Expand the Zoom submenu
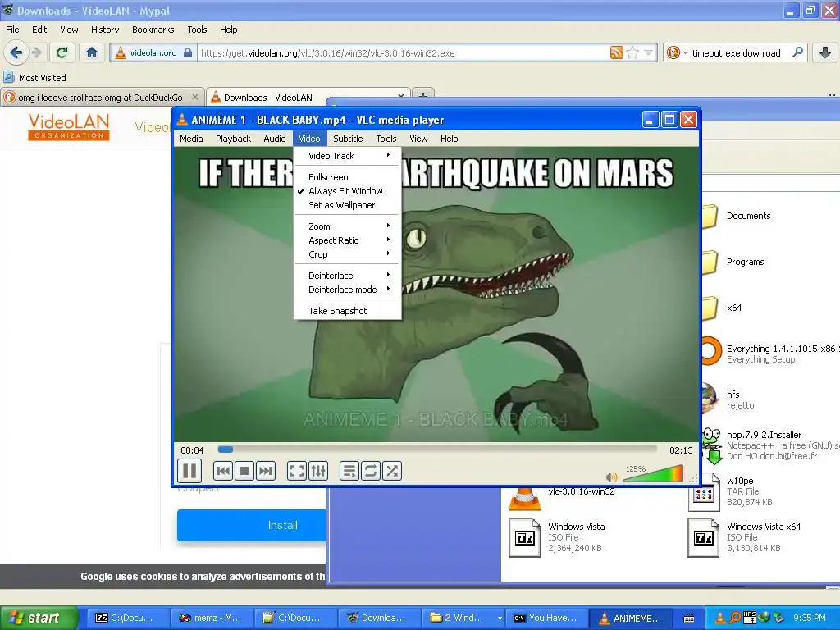This screenshot has width=840, height=630. 347,226
